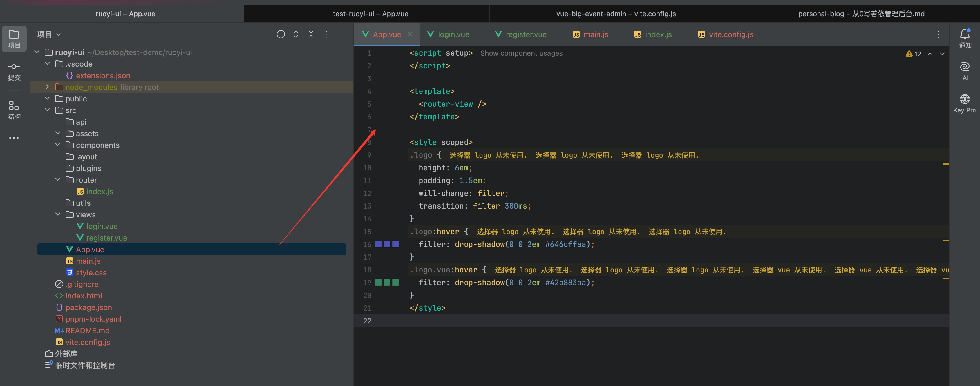Hide the project tool window
Image resolution: width=980 pixels, height=386 pixels.
[341, 34]
